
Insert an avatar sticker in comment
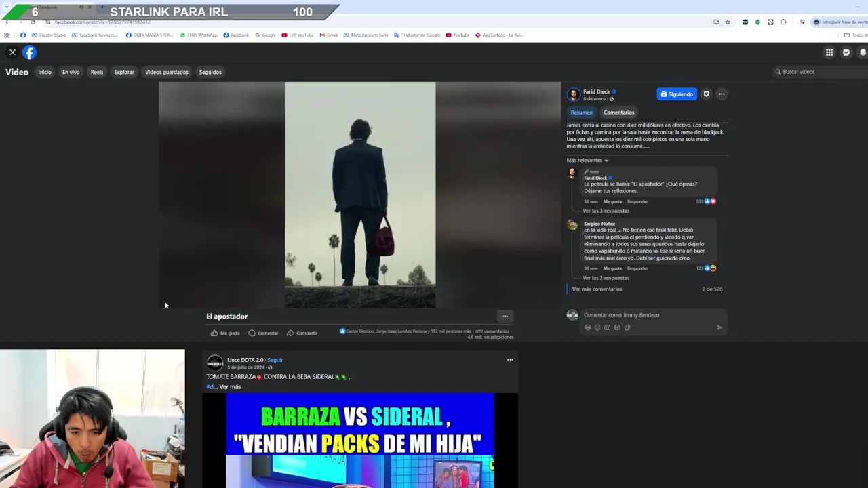pos(587,327)
